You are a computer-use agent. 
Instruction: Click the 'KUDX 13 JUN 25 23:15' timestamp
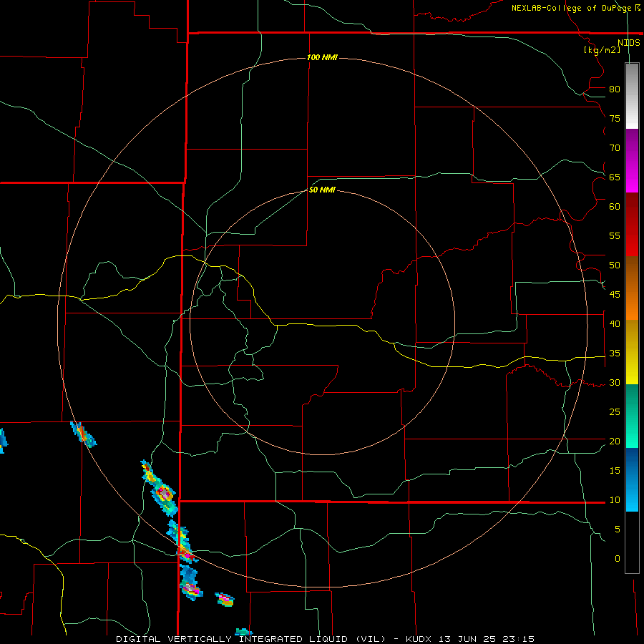pos(470,639)
